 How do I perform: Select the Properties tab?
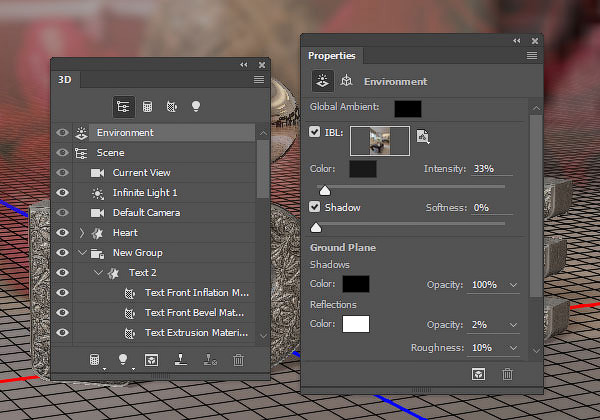[x=332, y=56]
